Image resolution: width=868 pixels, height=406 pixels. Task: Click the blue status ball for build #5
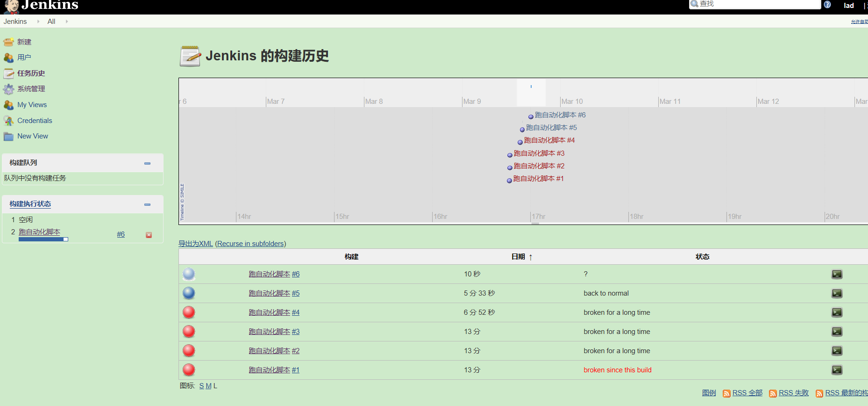click(189, 293)
